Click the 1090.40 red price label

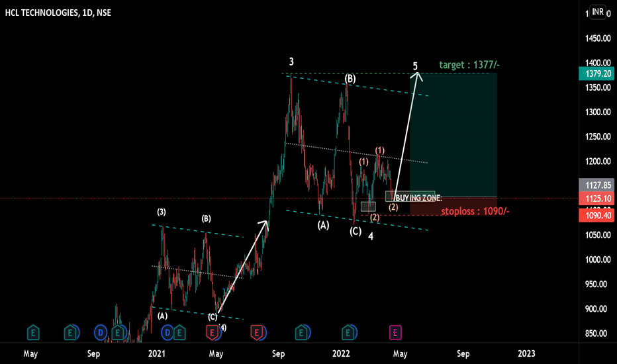tap(596, 215)
